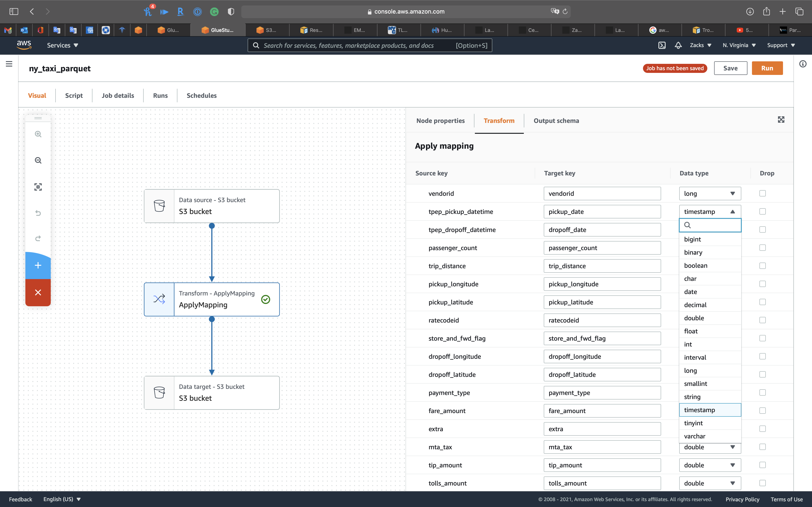
Task: Check the Drop box for tpep_pickup_datetime
Action: pyautogui.click(x=762, y=212)
